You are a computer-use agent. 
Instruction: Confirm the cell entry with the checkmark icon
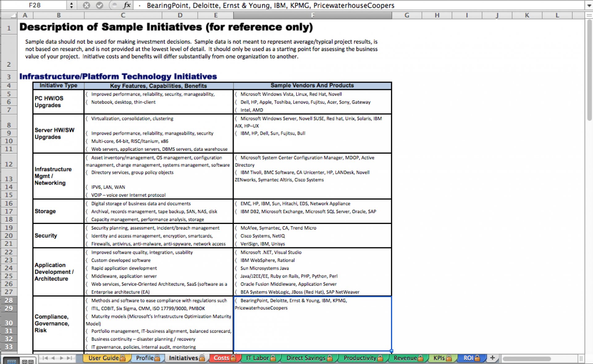click(99, 5)
